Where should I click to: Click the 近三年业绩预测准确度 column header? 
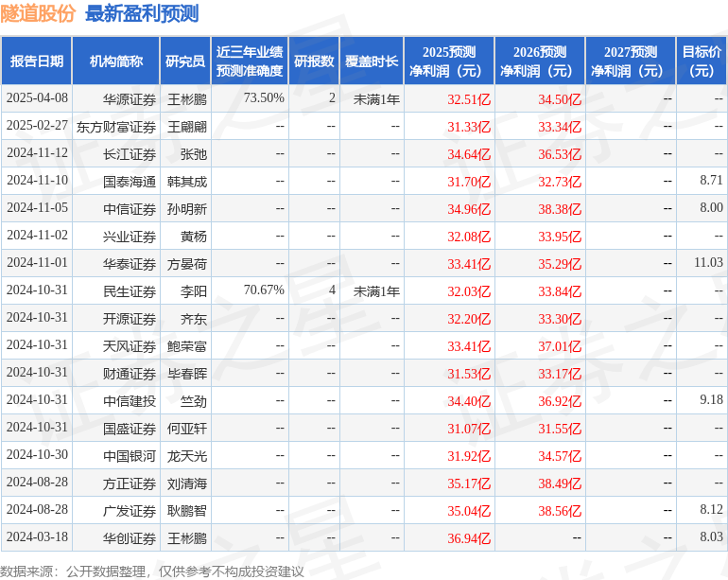[250, 61]
